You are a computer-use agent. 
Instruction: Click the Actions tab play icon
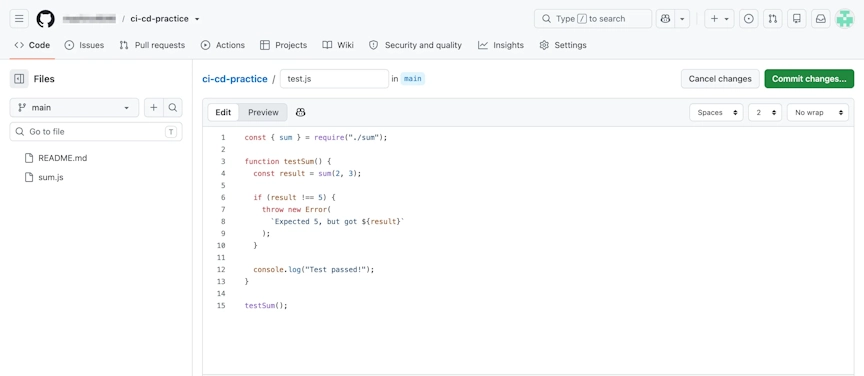206,45
